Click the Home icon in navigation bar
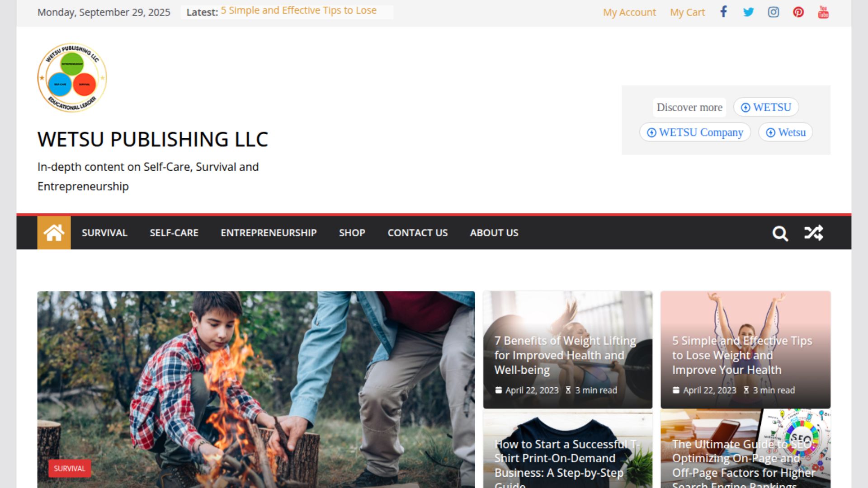Screen dimensions: 868x488 (54, 233)
